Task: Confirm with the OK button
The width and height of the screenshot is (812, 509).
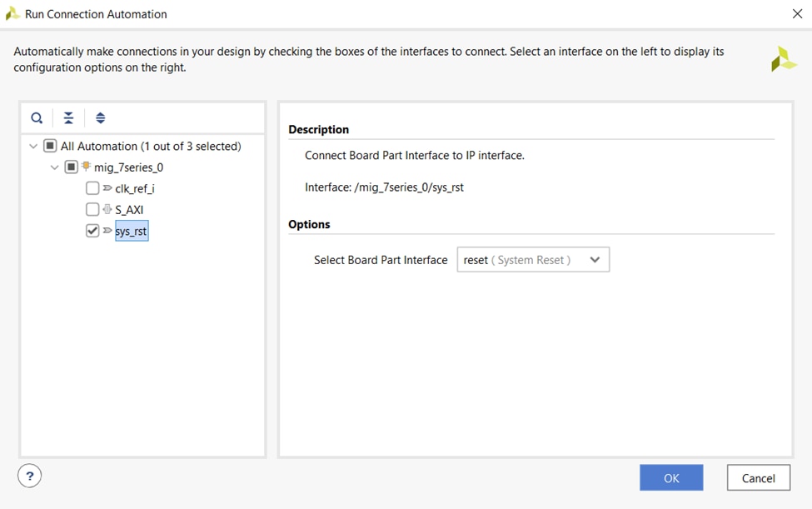Action: point(671,477)
